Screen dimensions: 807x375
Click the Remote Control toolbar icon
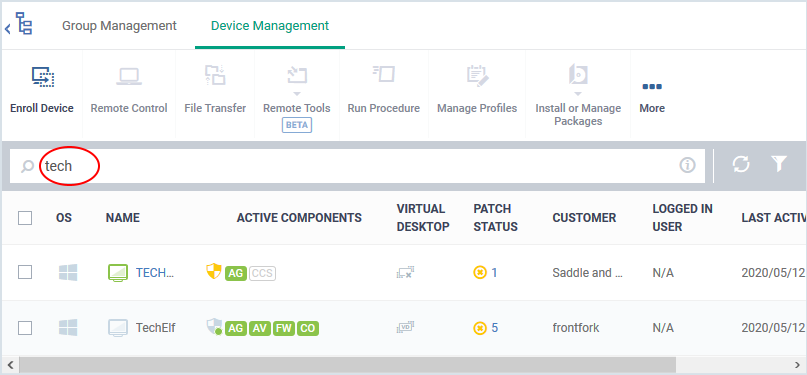point(129,77)
